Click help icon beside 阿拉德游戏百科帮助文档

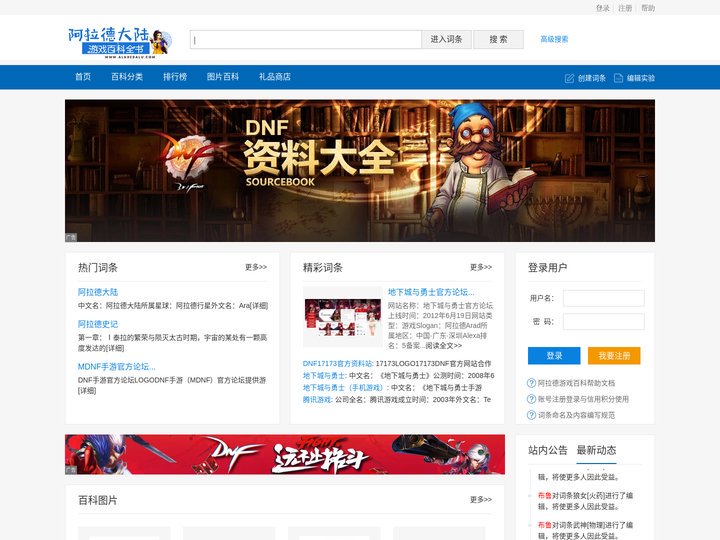click(531, 383)
